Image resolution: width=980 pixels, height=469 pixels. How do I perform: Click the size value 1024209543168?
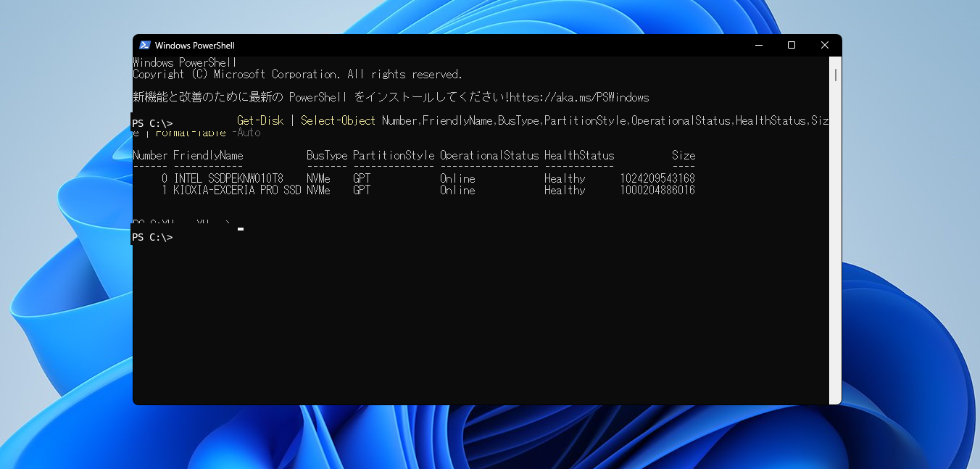pos(657,178)
